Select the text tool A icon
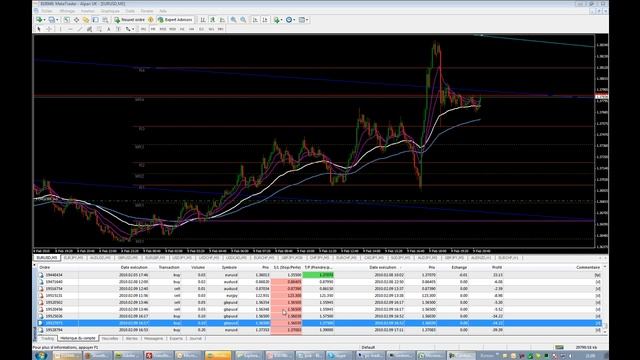This screenshot has height=360, width=640. pyautogui.click(x=109, y=29)
